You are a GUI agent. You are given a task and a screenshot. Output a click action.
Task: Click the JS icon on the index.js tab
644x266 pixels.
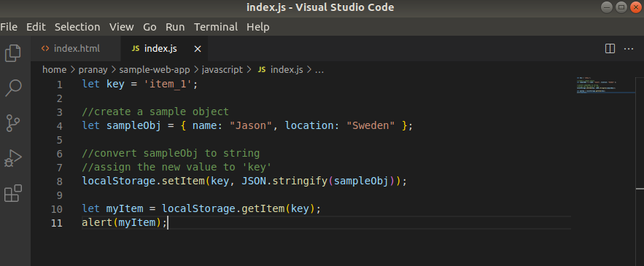pyautogui.click(x=135, y=49)
